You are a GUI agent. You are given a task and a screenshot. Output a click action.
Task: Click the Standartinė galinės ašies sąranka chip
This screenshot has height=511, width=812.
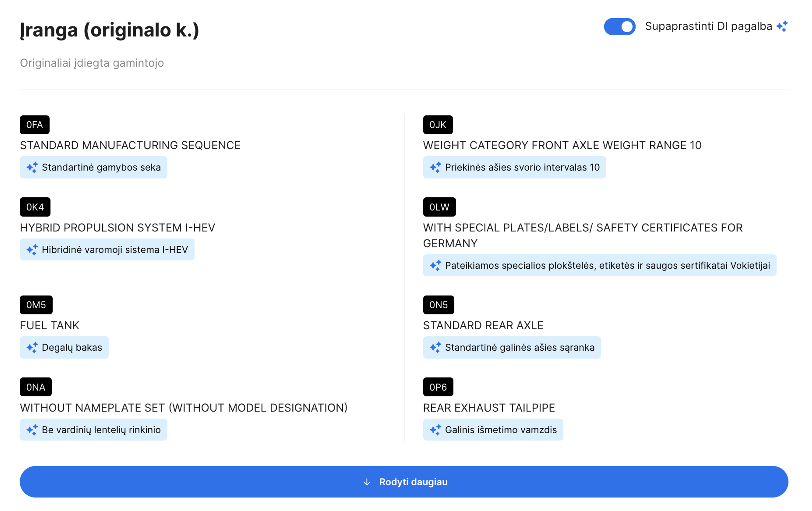click(x=512, y=347)
